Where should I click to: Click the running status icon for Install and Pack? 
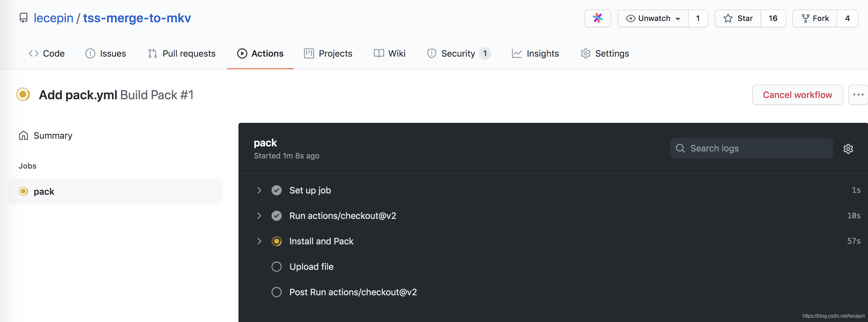pyautogui.click(x=277, y=241)
